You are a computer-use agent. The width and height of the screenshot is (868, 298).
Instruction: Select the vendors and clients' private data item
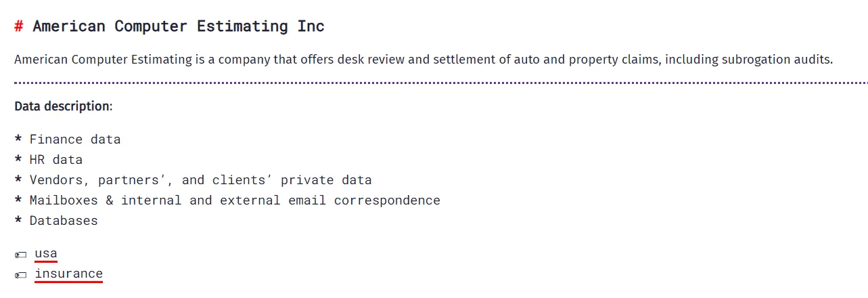coord(200,180)
